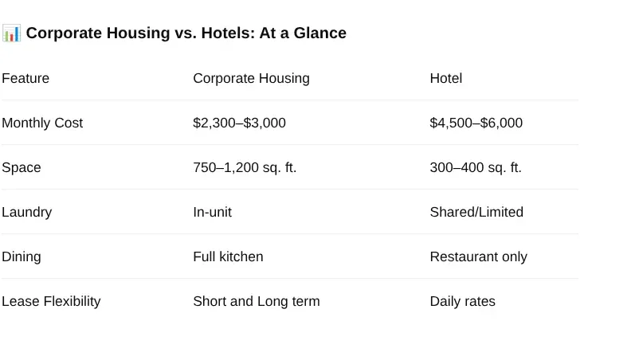Select the Corporate Housing column header
635x364 pixels.
click(251, 78)
